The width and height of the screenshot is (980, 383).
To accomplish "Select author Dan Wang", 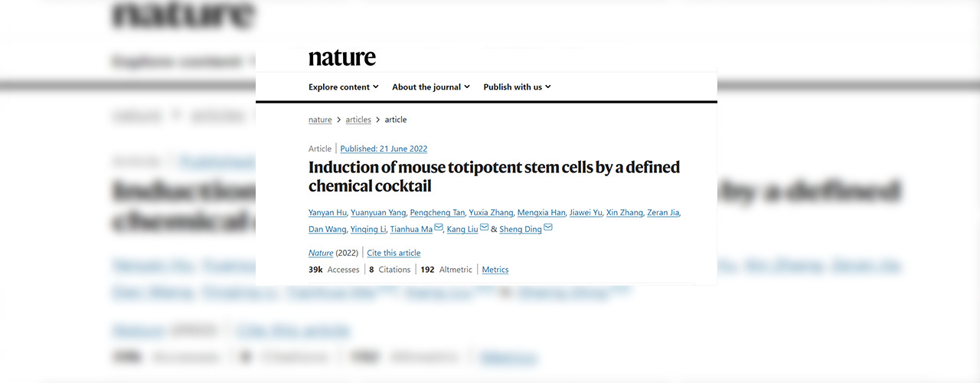I will 326,230.
